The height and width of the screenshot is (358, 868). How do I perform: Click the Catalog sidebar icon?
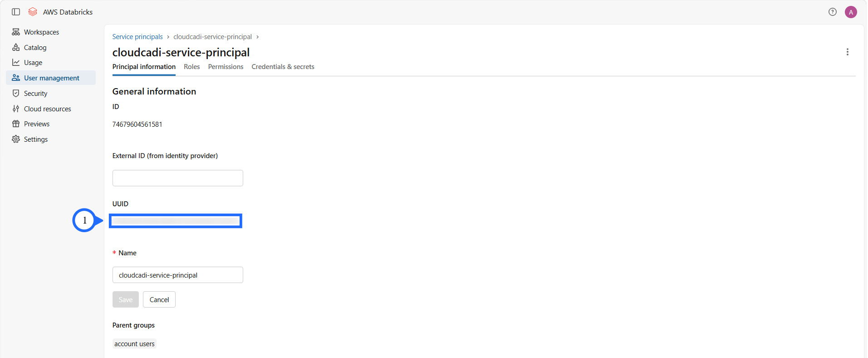tap(16, 47)
